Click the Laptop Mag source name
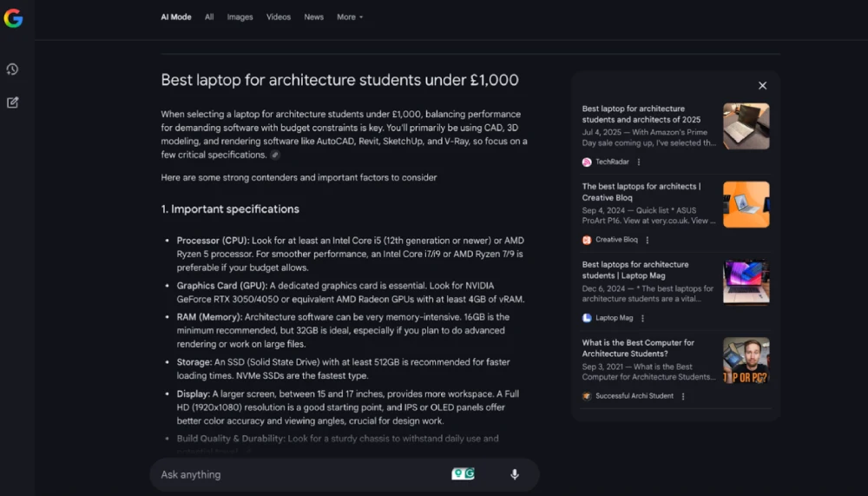 (x=614, y=318)
